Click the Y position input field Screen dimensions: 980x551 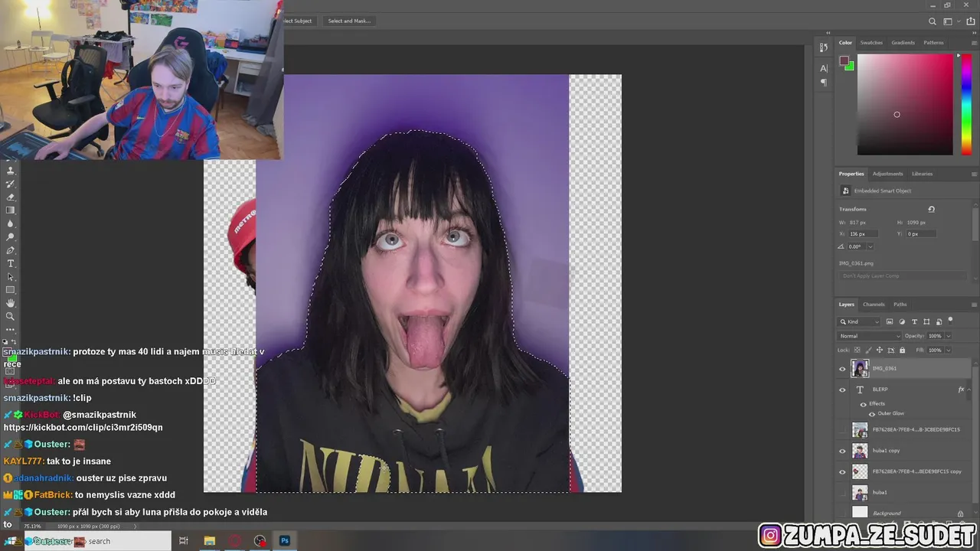(921, 233)
